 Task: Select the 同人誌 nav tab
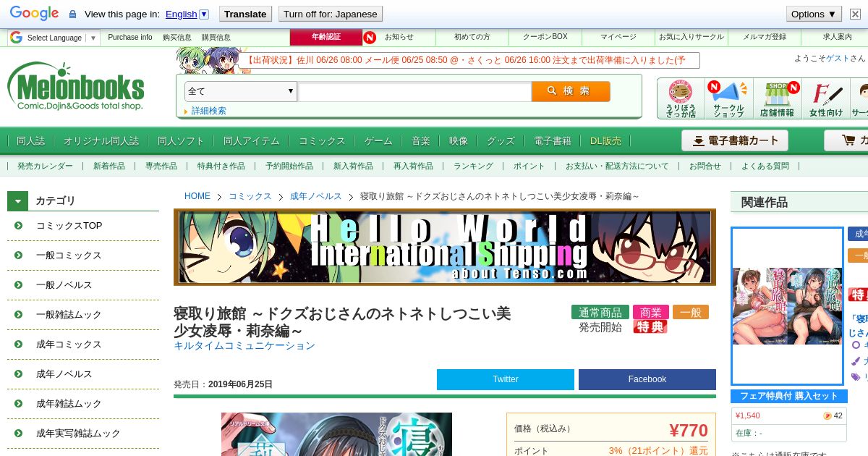pos(30,140)
